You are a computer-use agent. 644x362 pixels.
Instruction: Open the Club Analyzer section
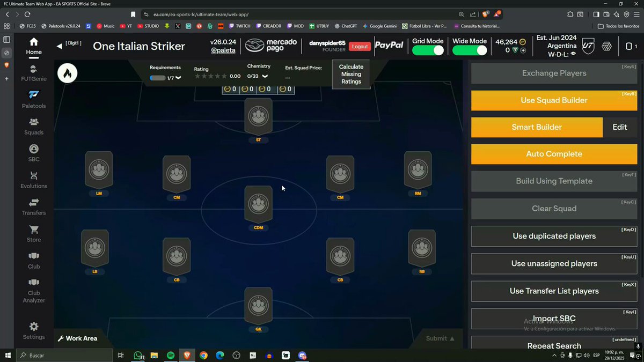(34, 291)
